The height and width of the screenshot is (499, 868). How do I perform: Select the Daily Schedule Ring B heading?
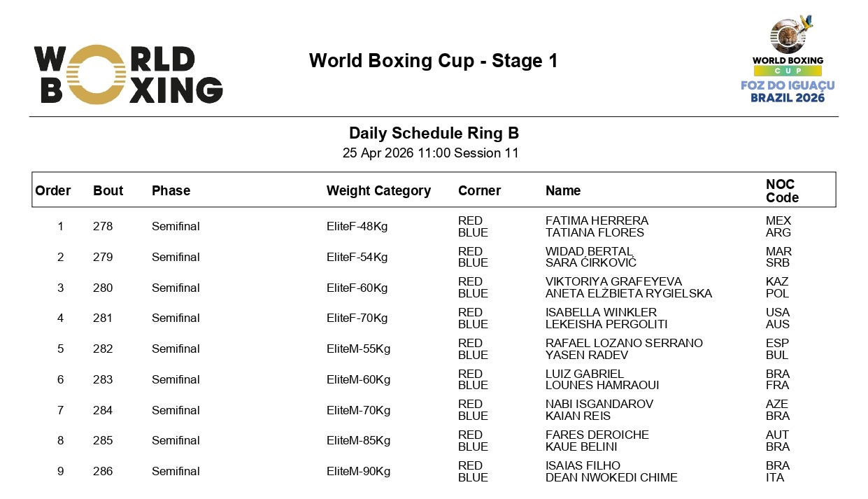pyautogui.click(x=434, y=134)
